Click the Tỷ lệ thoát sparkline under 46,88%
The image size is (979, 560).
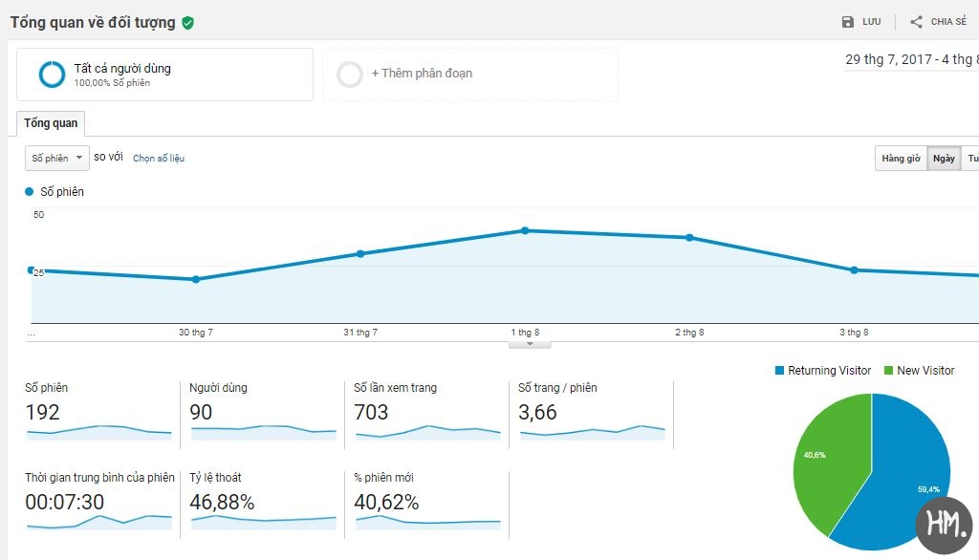click(264, 522)
